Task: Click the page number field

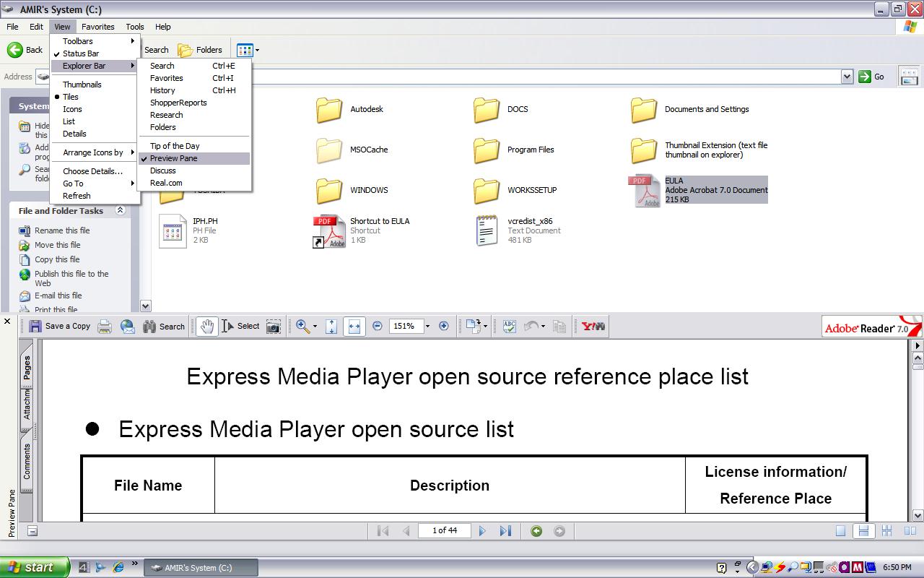Action: pos(445,531)
